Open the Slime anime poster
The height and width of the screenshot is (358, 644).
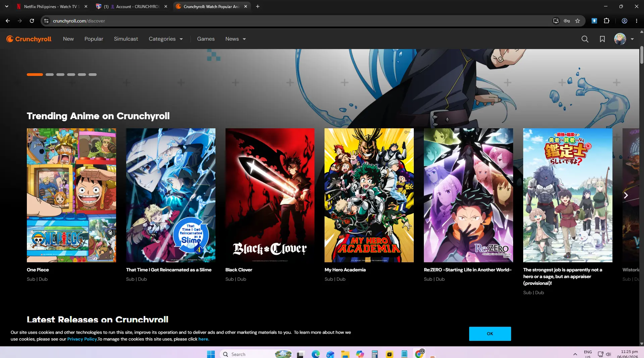point(171,195)
